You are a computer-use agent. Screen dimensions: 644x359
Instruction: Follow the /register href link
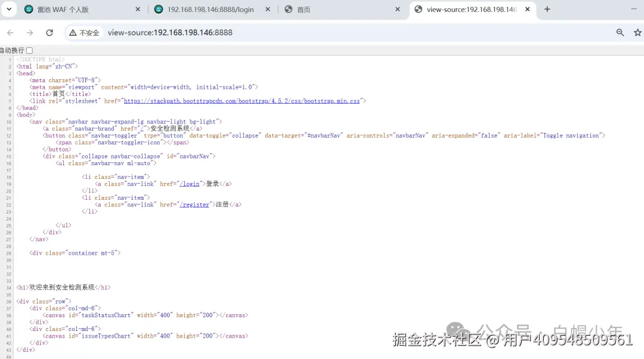(194, 205)
